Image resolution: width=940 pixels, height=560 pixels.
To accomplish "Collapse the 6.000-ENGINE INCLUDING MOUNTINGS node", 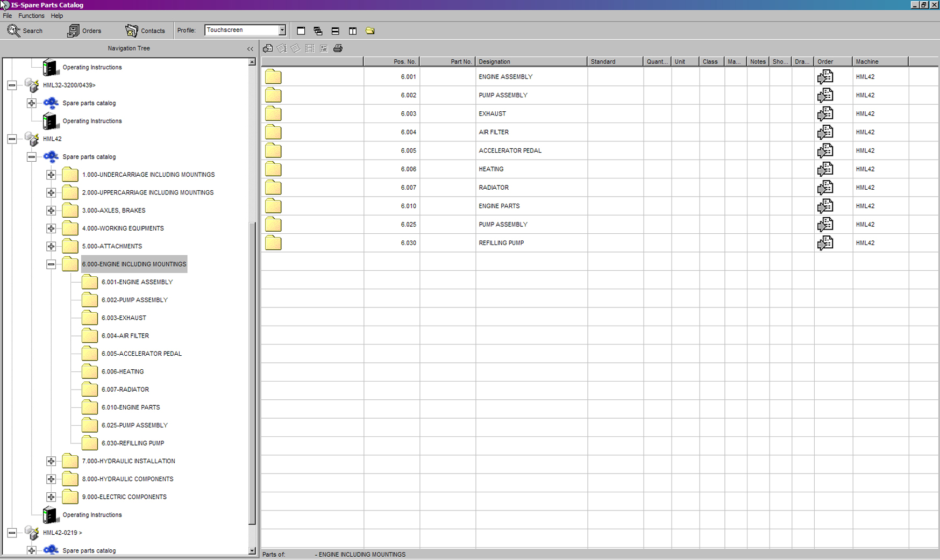I will (x=51, y=264).
